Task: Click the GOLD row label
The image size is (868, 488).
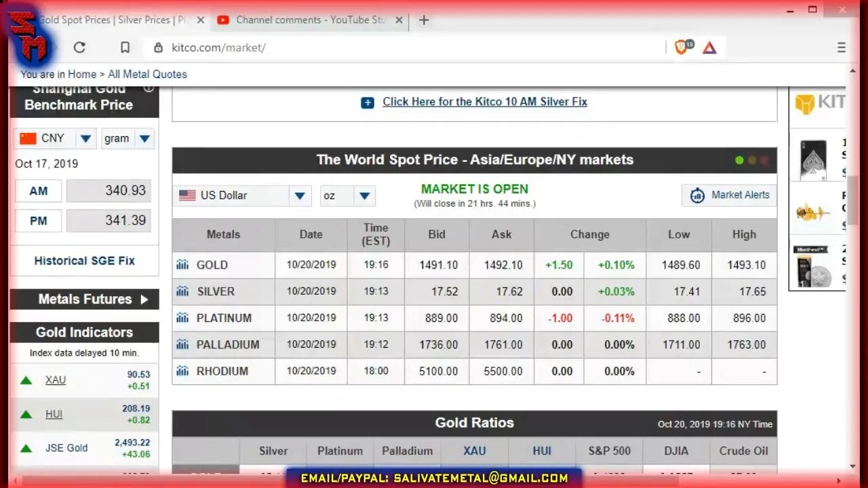Action: [212, 265]
